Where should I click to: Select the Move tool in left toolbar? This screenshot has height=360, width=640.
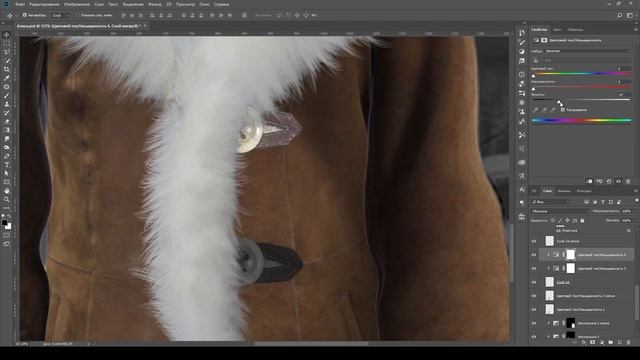pyautogui.click(x=7, y=35)
